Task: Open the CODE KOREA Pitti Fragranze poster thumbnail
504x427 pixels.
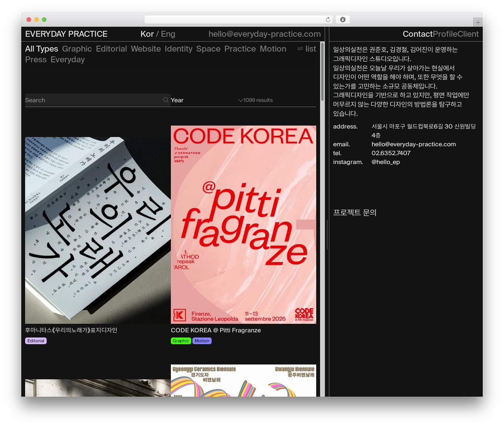Action: (x=243, y=225)
